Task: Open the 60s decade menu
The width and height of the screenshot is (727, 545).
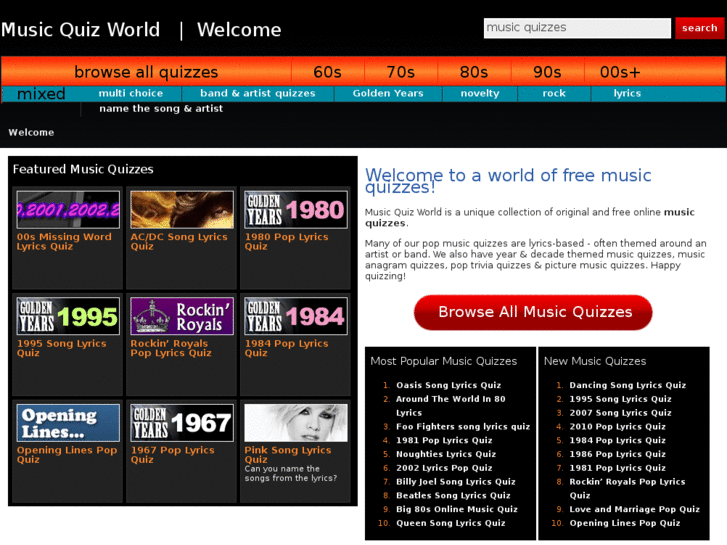Action: 327,72
